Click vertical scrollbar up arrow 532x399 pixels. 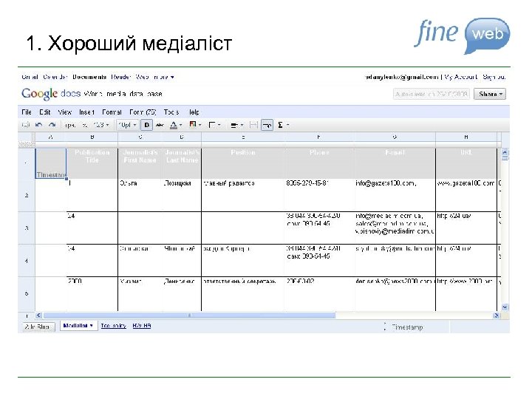pos(505,152)
